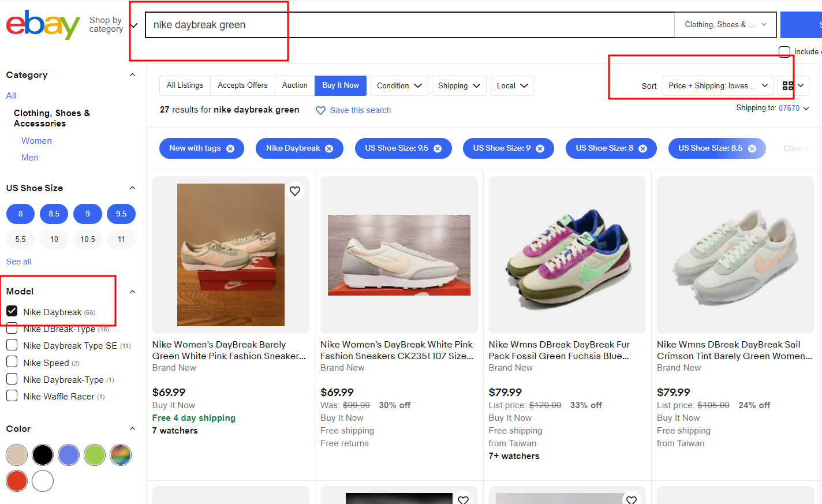
Task: Deselect shoe size 8.5 button
Action: (54, 214)
